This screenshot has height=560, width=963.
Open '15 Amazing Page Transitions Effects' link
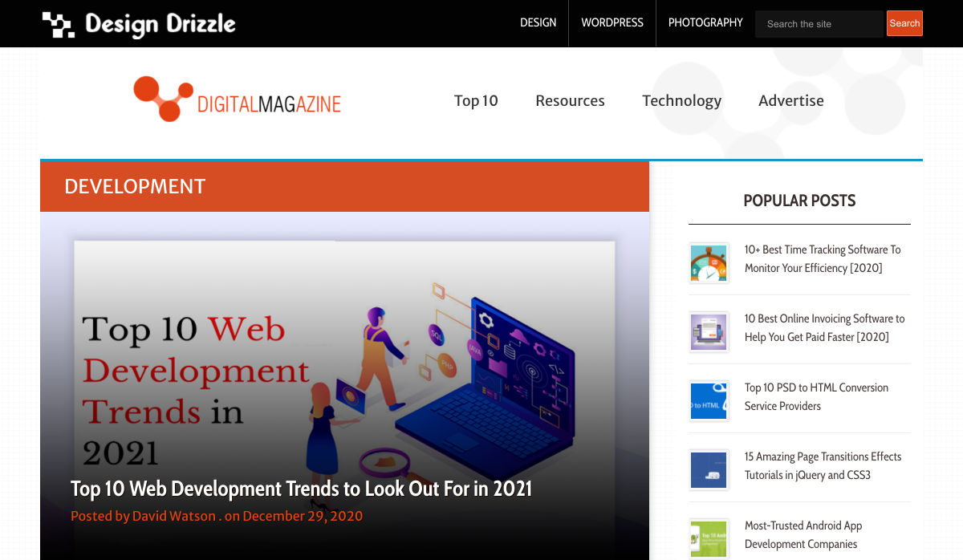(823, 465)
